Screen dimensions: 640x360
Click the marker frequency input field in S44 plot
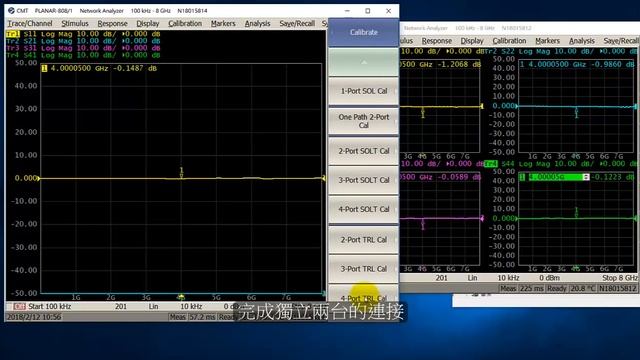[x=555, y=177]
